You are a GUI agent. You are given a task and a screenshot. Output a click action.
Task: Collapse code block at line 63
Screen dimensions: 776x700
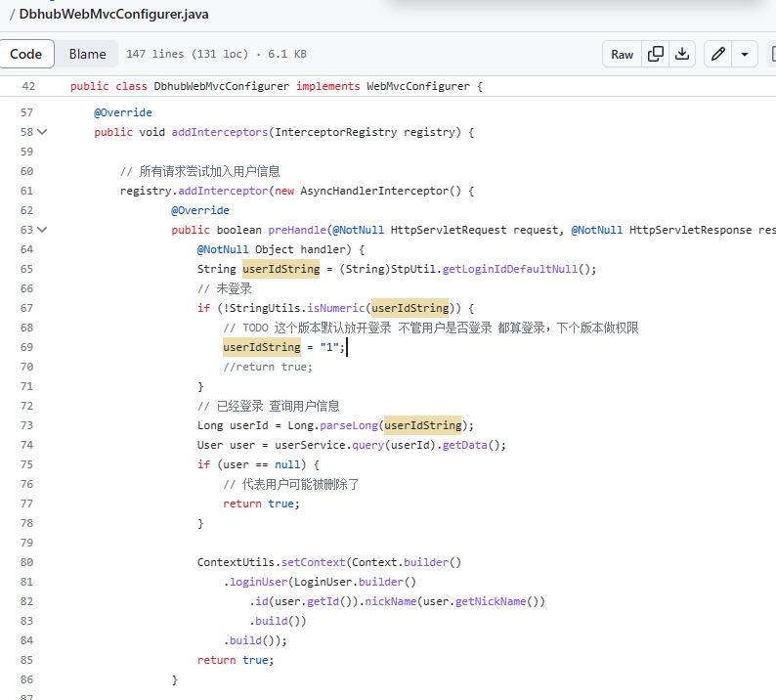pyautogui.click(x=43, y=229)
